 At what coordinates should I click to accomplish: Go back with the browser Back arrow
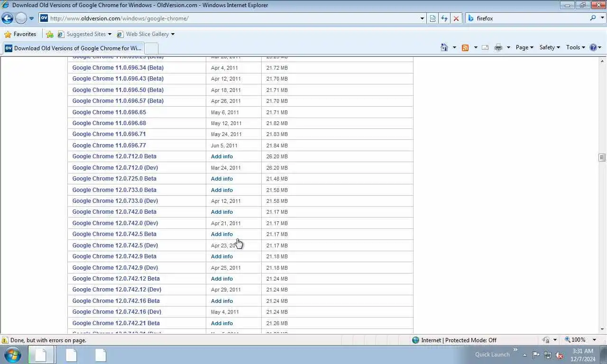pos(8,18)
